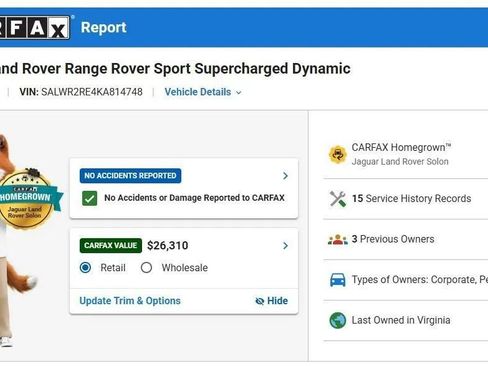Viewport: 488px width, 366px height.
Task: Click the CARFAX fox mascot image
Action: pyautogui.click(x=18, y=240)
